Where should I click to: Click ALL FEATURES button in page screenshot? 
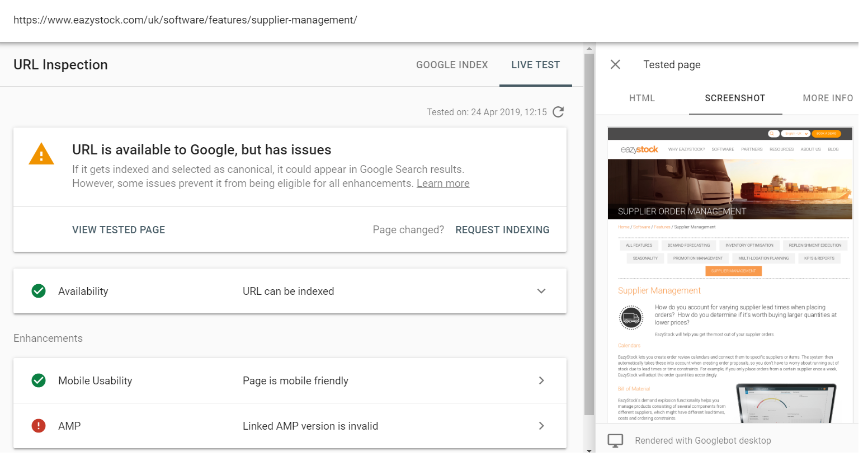tap(639, 245)
